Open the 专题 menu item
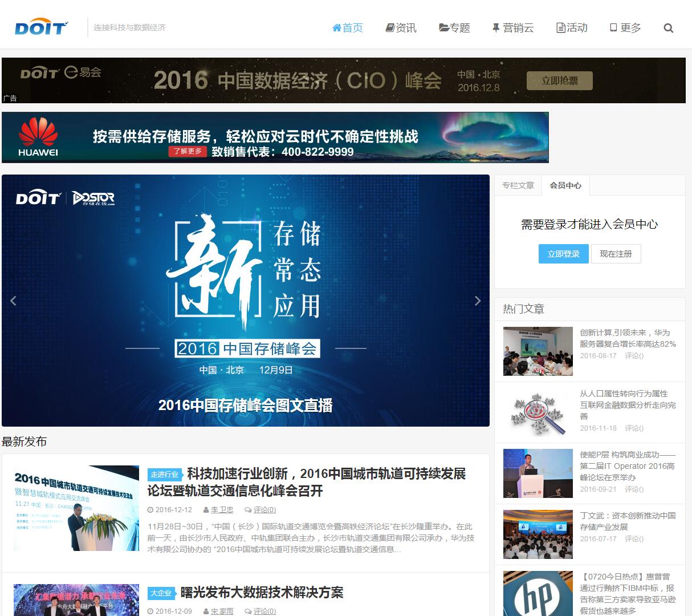Screen dimensions: 692x616 (454, 27)
